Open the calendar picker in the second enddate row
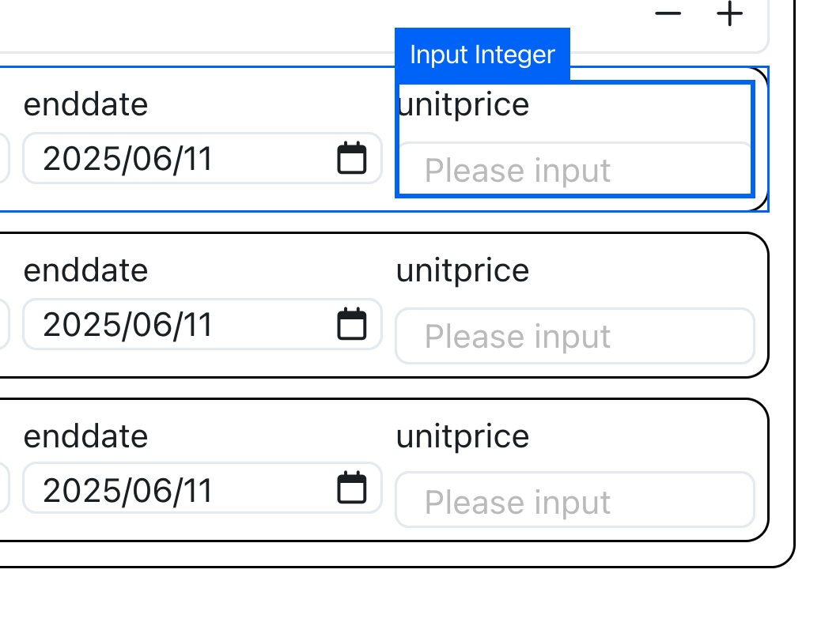 tap(352, 324)
